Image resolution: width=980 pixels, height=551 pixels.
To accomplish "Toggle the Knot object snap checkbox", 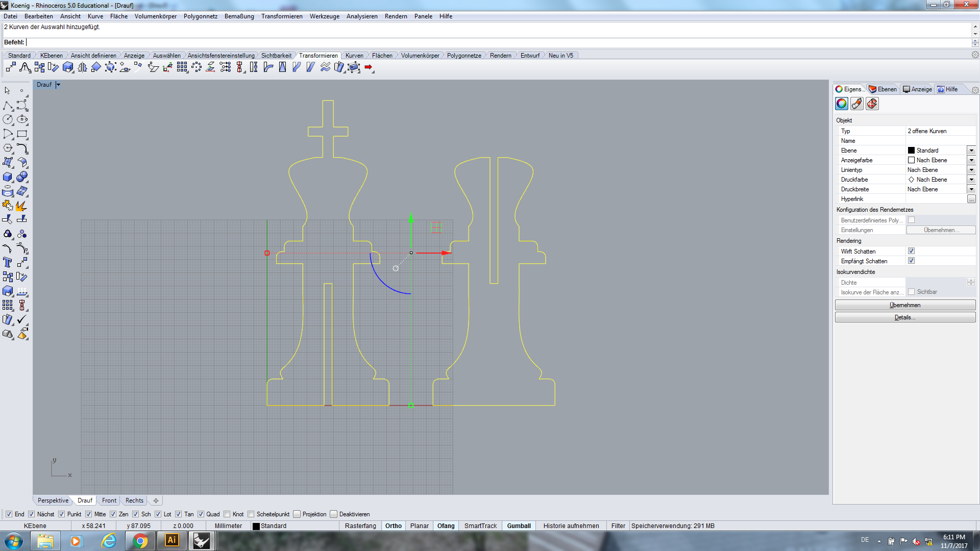I will 227,514.
